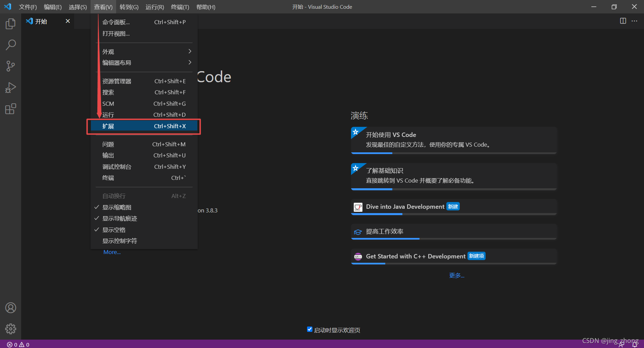Open 提高工作效率 walkthrough

454,232
